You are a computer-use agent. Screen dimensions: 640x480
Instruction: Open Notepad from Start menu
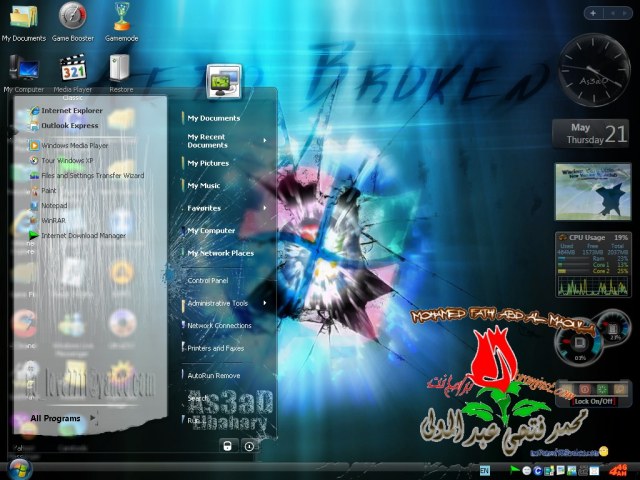click(49, 206)
